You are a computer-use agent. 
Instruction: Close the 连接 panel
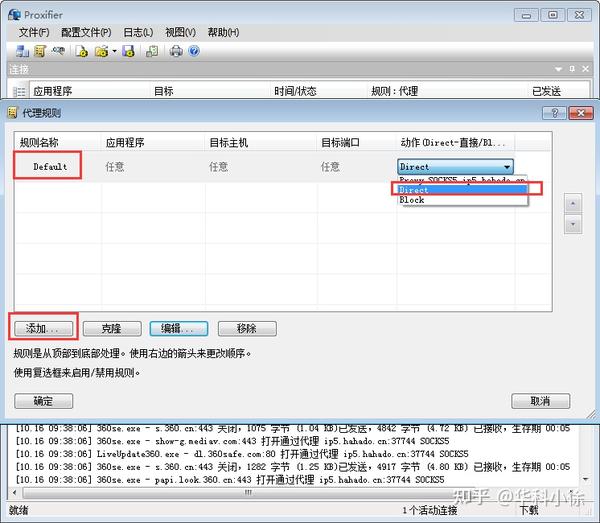pos(585,69)
